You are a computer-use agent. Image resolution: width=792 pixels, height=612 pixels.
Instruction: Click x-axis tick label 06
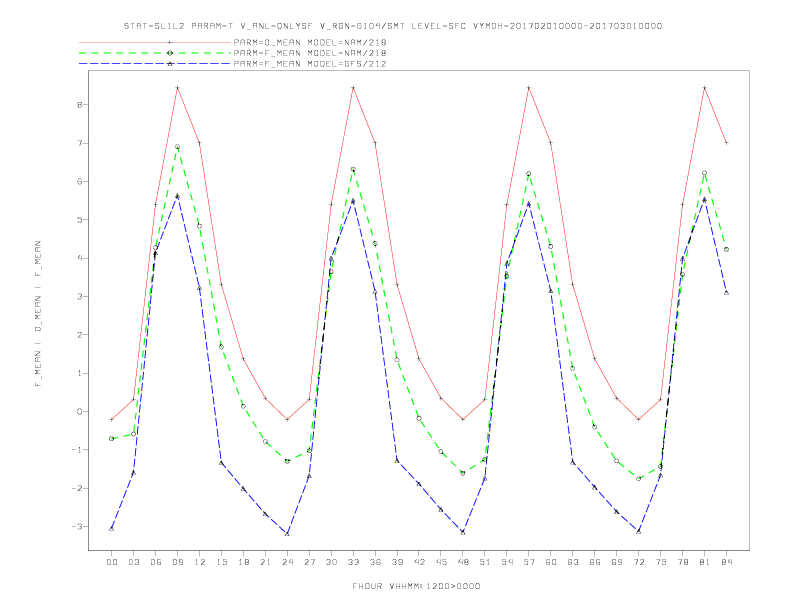tap(156, 562)
